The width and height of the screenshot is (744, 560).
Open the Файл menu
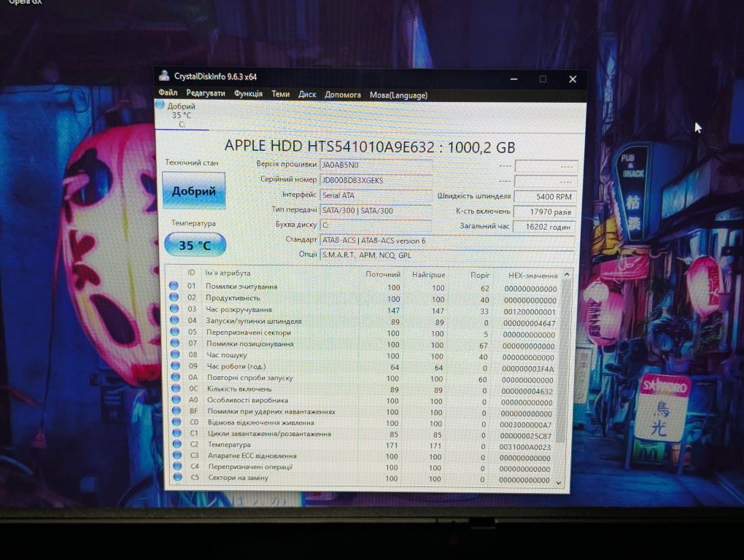pos(168,93)
